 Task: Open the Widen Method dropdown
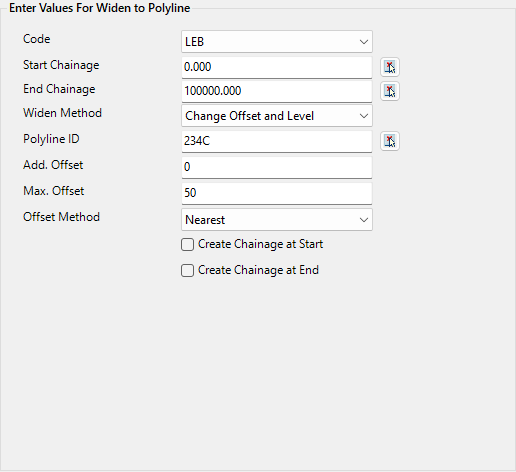tap(277, 116)
